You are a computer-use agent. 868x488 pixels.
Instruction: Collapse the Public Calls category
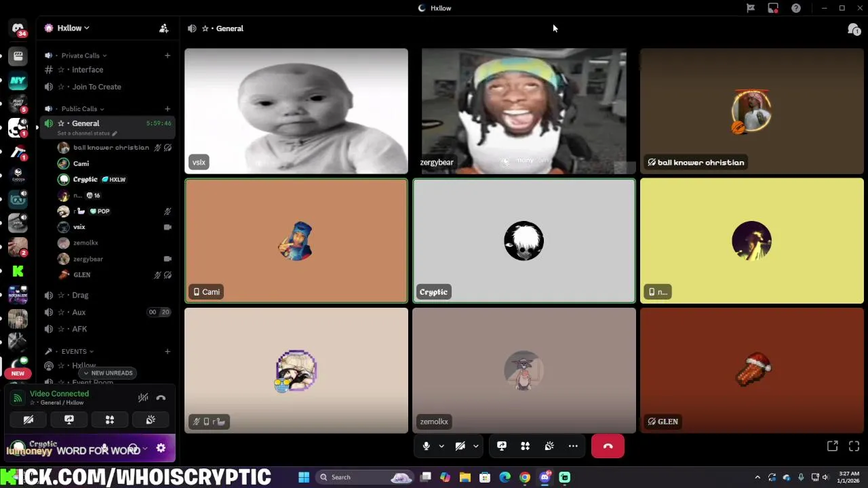(75, 108)
